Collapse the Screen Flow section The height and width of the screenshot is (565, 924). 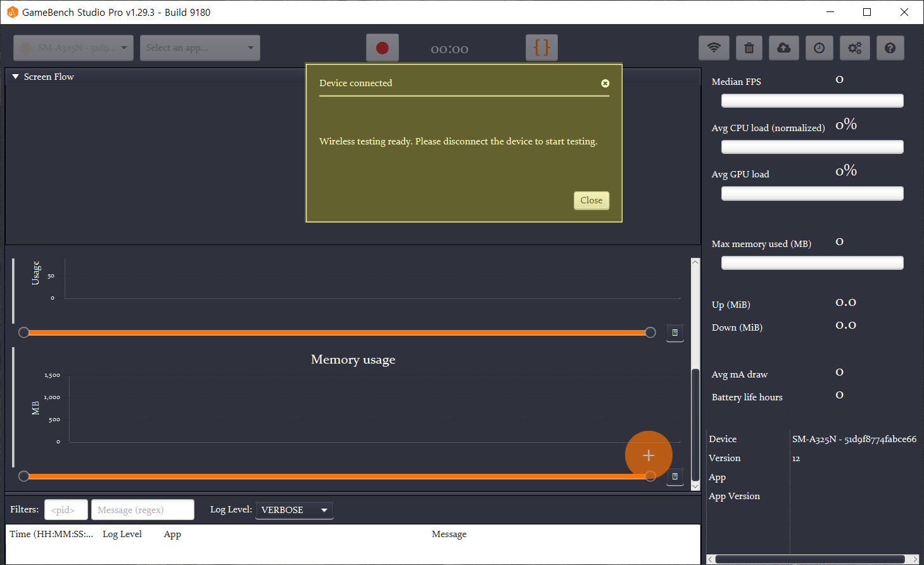16,77
